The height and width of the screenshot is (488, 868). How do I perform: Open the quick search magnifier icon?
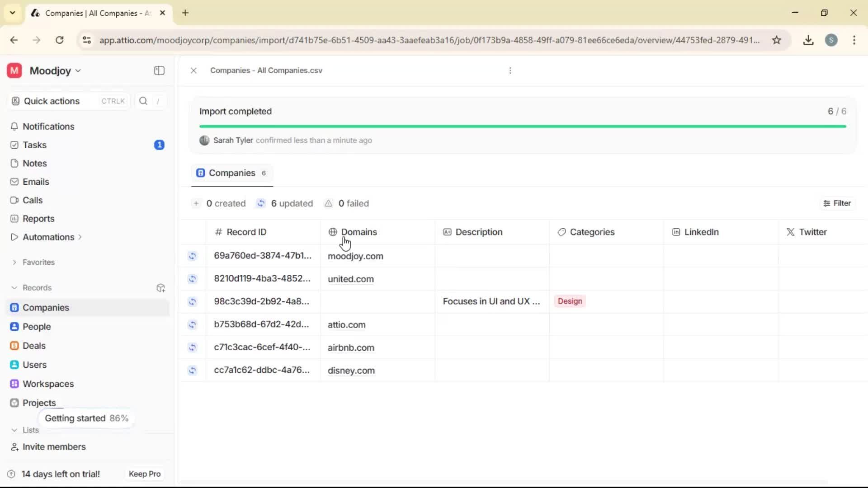[x=143, y=101]
